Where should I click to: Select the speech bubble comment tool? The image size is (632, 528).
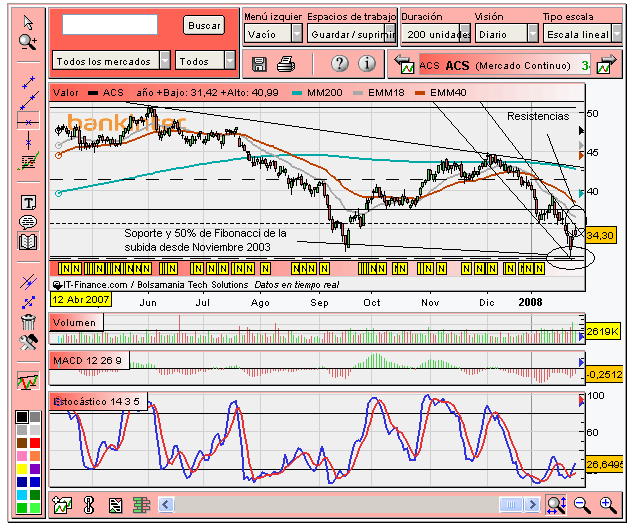pos(28,222)
